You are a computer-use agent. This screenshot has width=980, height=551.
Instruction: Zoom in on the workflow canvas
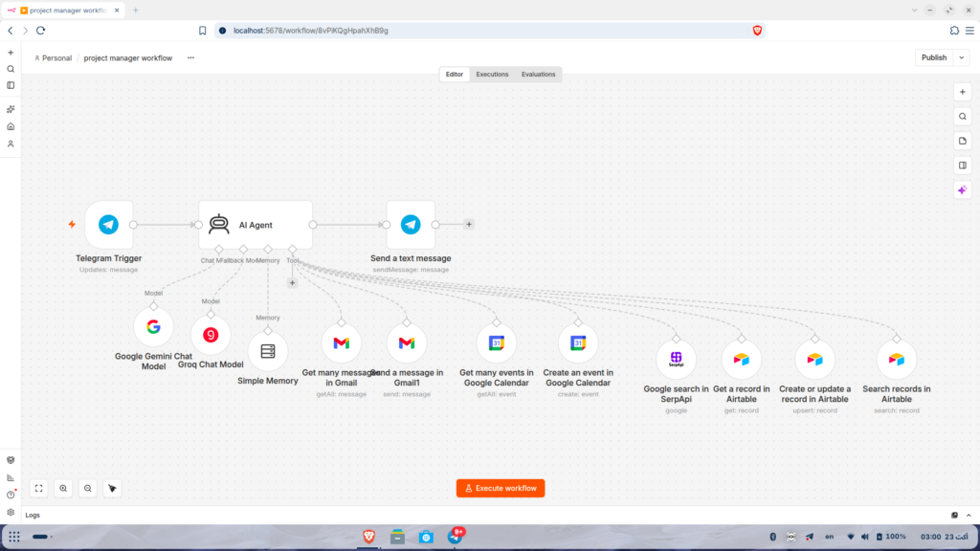pyautogui.click(x=63, y=489)
